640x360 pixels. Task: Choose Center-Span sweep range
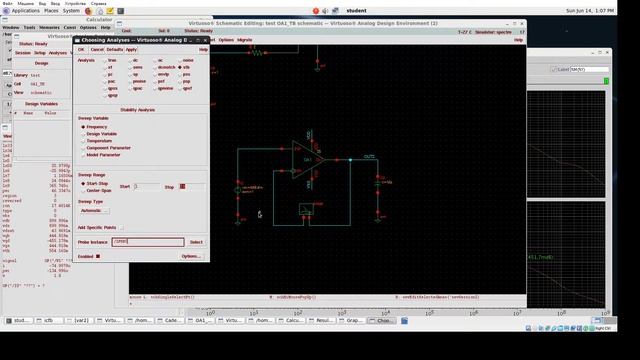point(83,191)
